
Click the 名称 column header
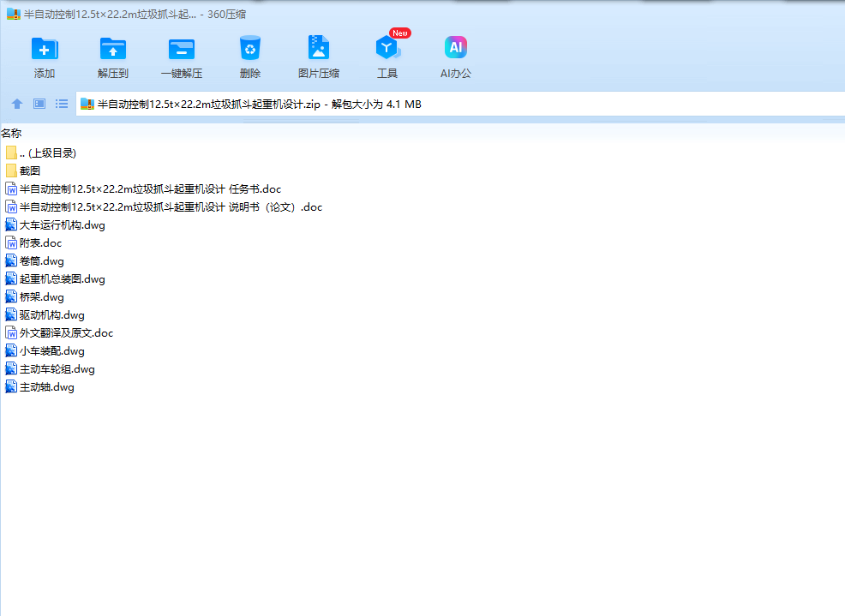(x=11, y=133)
